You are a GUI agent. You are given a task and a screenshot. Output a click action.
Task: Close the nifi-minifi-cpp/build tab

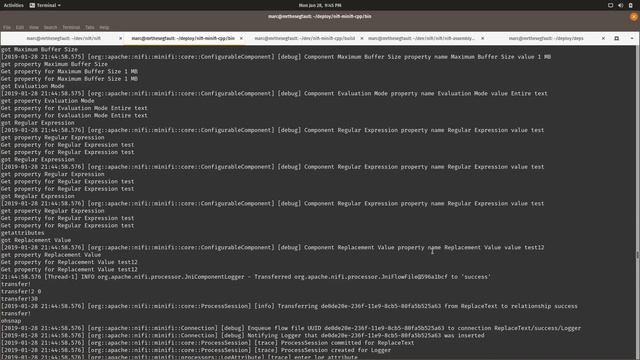click(362, 38)
